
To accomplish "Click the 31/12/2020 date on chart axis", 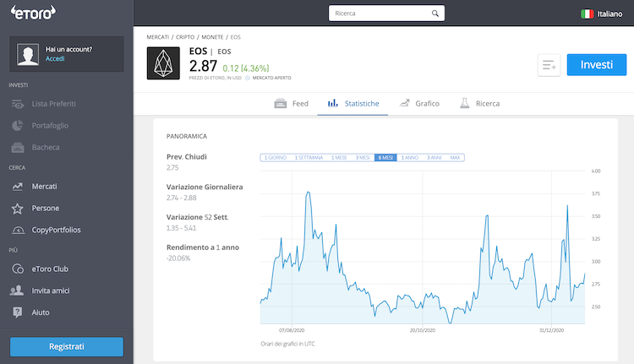I will (551, 330).
